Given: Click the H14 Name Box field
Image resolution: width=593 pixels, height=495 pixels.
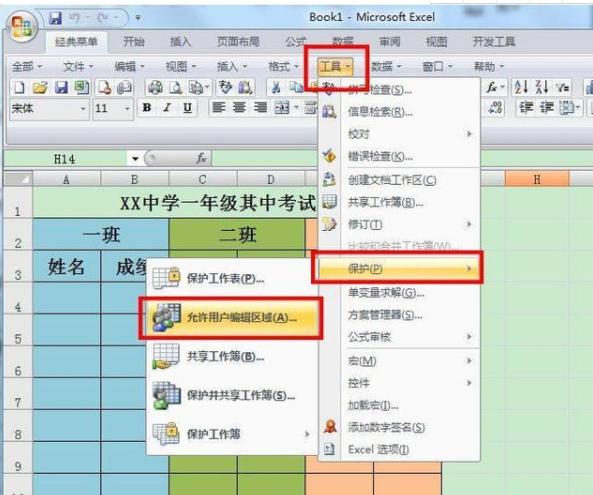Looking at the screenshot, I should click(66, 159).
